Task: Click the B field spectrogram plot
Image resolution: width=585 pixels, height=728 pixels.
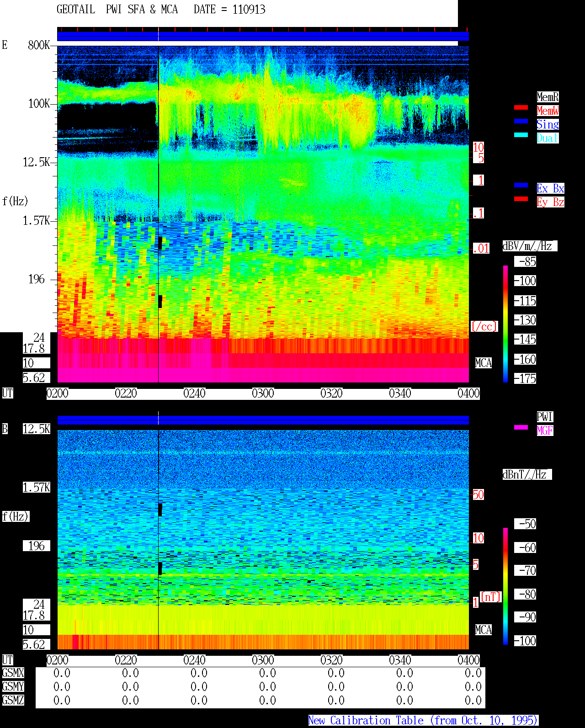Action: pyautogui.click(x=263, y=540)
